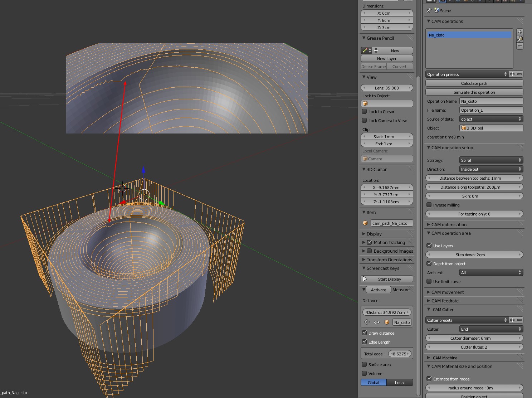Click the crosshair icon under Distance

click(367, 322)
